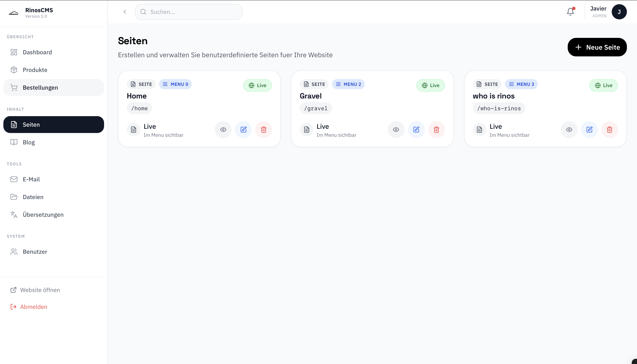Open notifications bell
Image resolution: width=637 pixels, height=364 pixels.
click(570, 12)
